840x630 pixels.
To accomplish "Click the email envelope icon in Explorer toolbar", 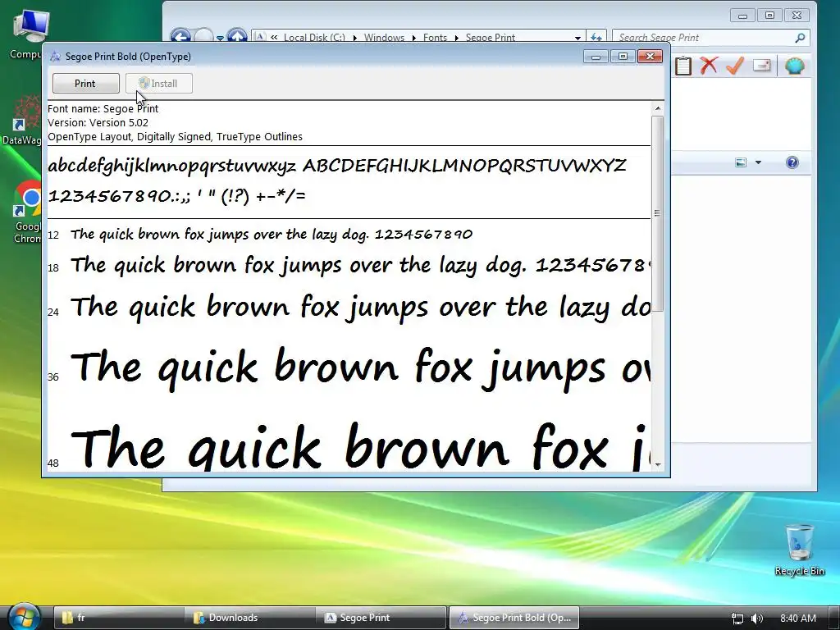I will point(762,66).
